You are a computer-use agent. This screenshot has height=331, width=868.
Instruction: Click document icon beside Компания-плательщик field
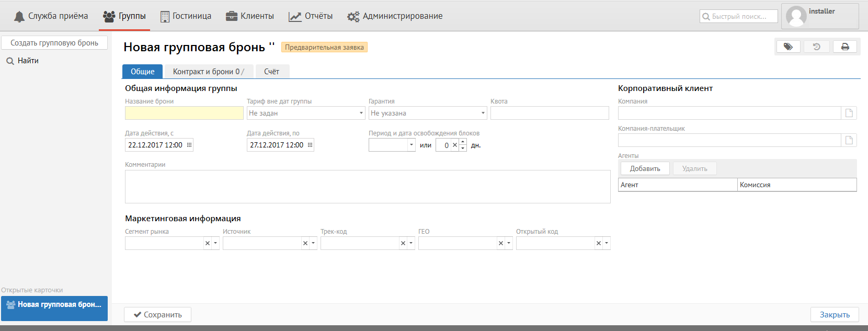(x=849, y=140)
